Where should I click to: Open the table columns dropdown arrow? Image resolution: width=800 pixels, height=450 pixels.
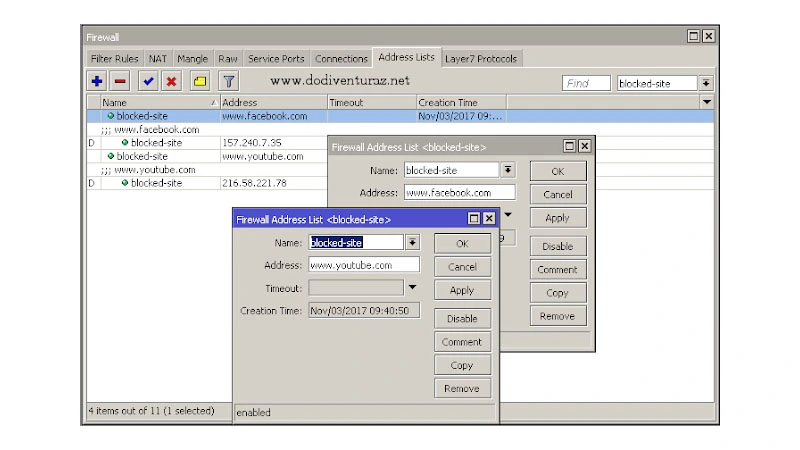tap(707, 102)
